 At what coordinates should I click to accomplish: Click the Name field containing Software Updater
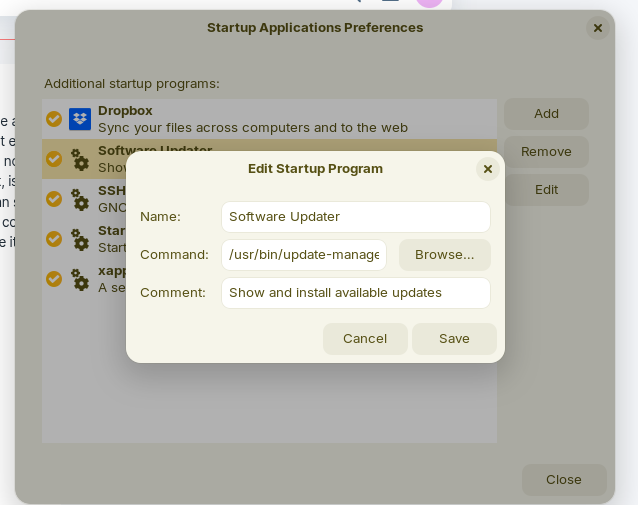[x=355, y=217]
